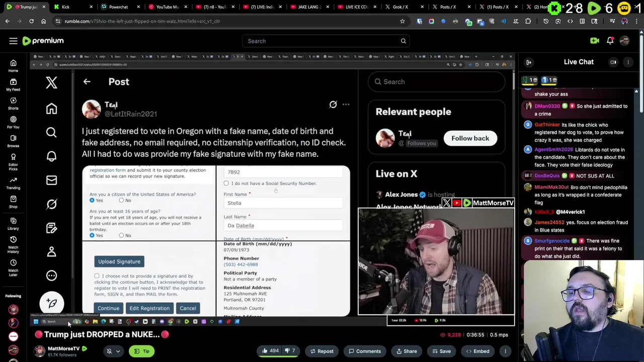Screen dimensions: 644x362
Task: Click the first followed channel avatar in sidebar
Action: click(13, 310)
